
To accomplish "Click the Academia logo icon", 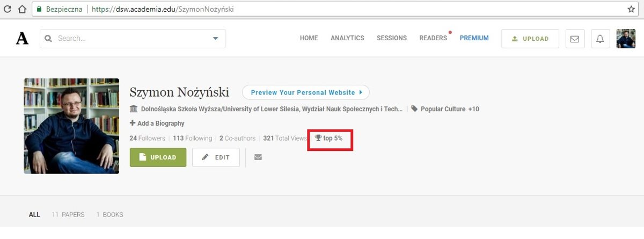I will pyautogui.click(x=22, y=39).
